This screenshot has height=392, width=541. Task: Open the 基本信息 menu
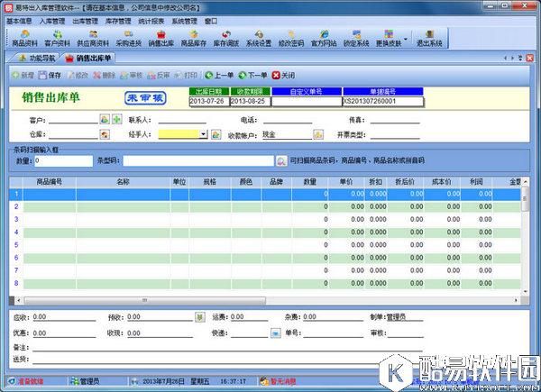pos(19,21)
